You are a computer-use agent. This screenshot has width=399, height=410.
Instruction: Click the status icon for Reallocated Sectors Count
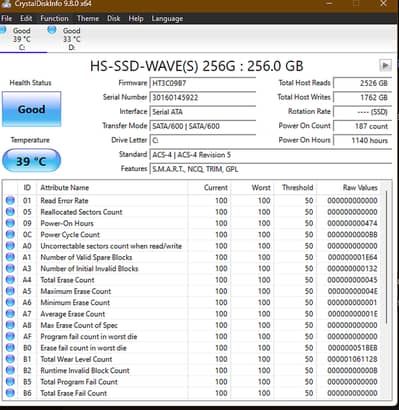[10, 212]
